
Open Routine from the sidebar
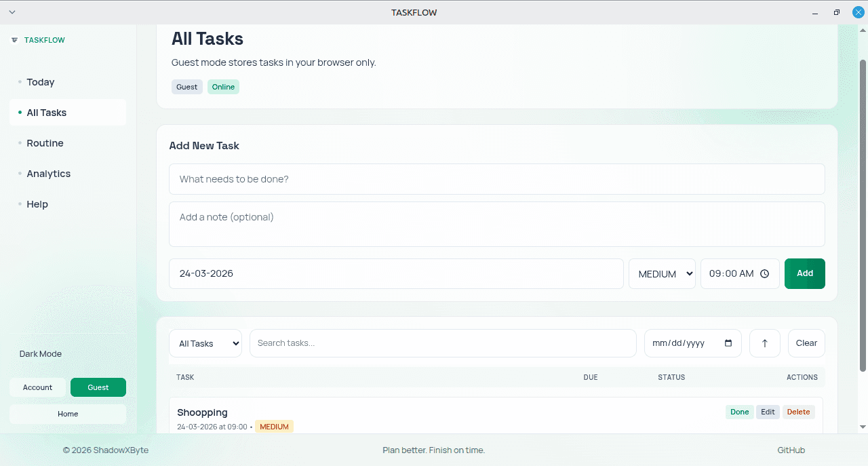[x=68, y=143]
